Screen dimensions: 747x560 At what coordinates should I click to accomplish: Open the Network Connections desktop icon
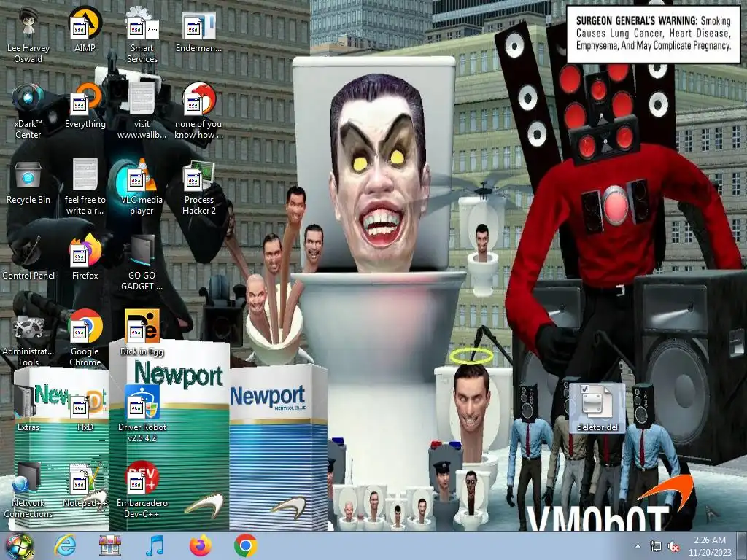coord(28,491)
